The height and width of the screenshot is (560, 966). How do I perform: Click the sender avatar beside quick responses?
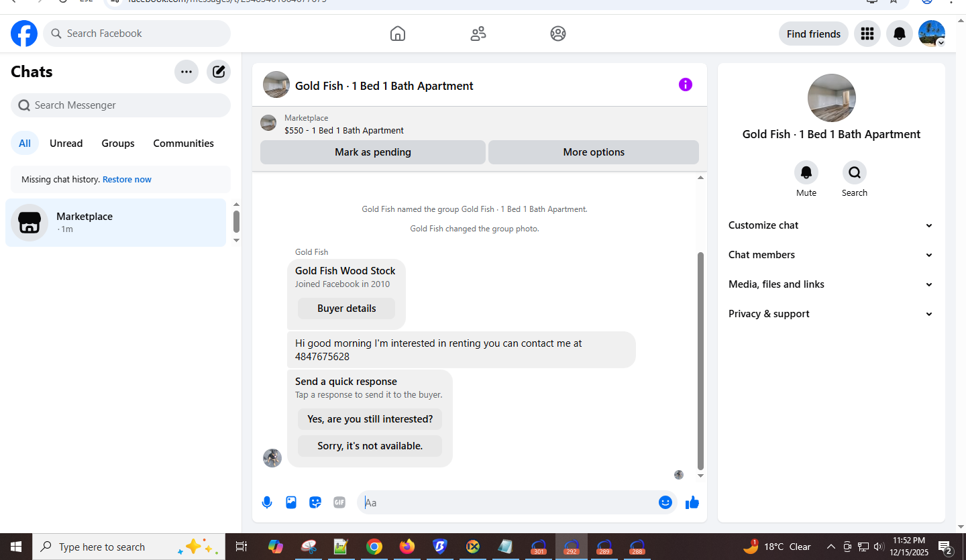tap(272, 458)
